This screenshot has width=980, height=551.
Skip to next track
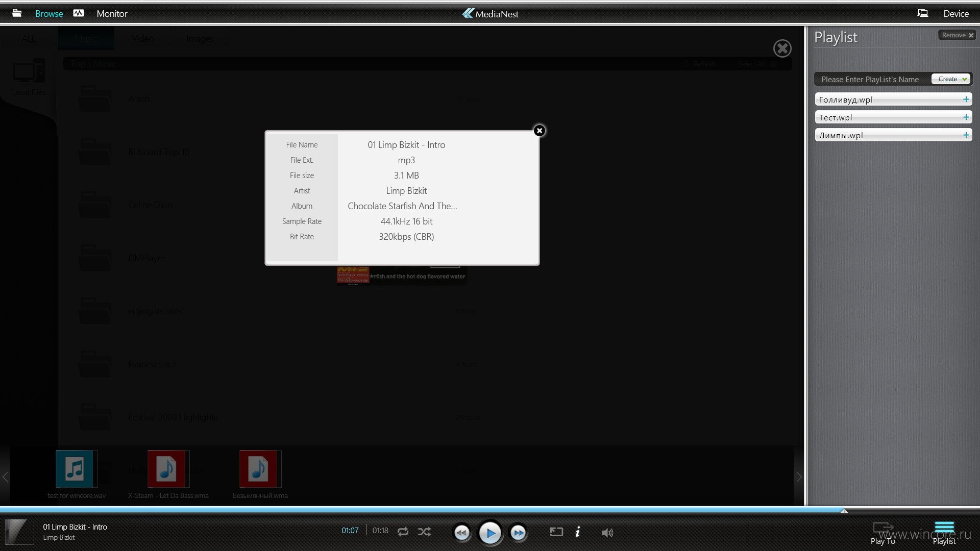coord(519,533)
